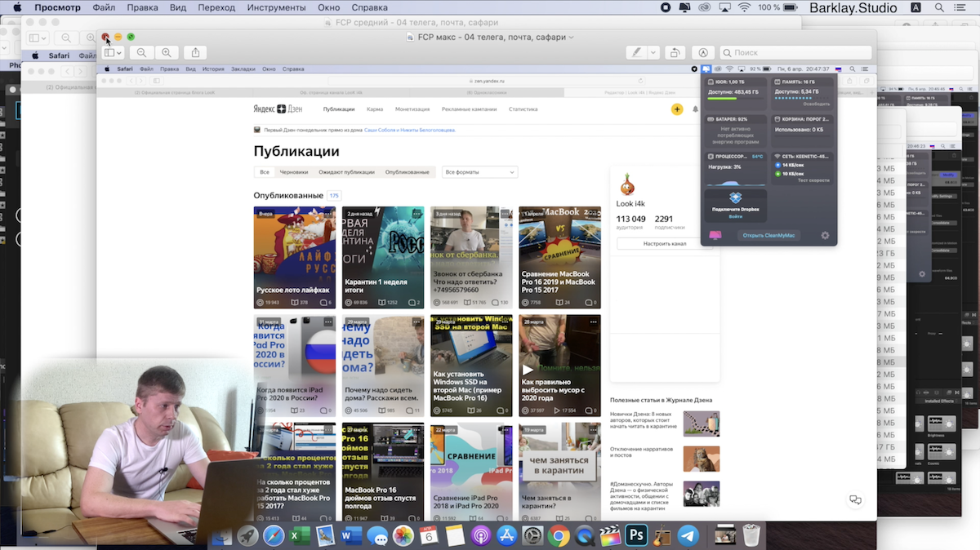Viewport: 980px width, 550px height.
Task: Click CleanMyMac panel settings gear icon
Action: click(x=825, y=236)
